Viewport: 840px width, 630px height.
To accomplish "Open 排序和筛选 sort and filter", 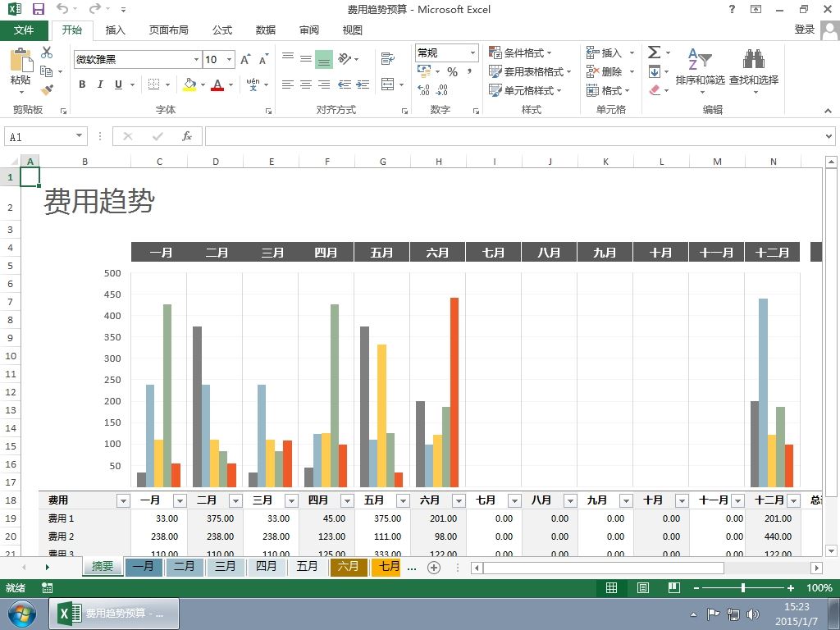I will click(x=701, y=71).
